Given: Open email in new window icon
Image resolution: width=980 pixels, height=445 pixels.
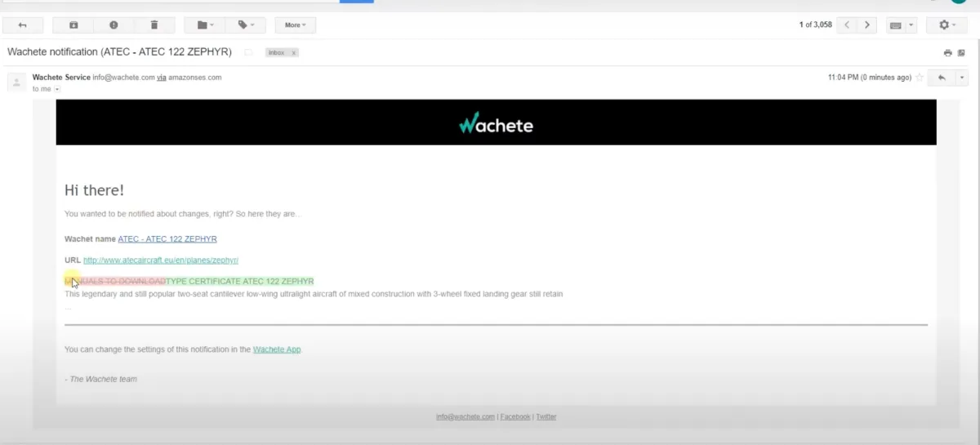Looking at the screenshot, I should 961,52.
